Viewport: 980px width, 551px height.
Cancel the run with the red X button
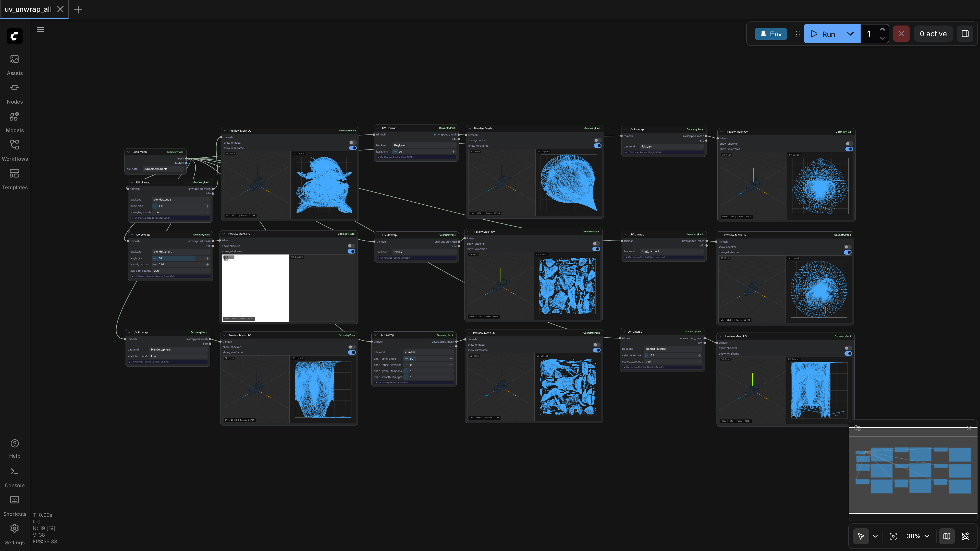click(x=901, y=34)
